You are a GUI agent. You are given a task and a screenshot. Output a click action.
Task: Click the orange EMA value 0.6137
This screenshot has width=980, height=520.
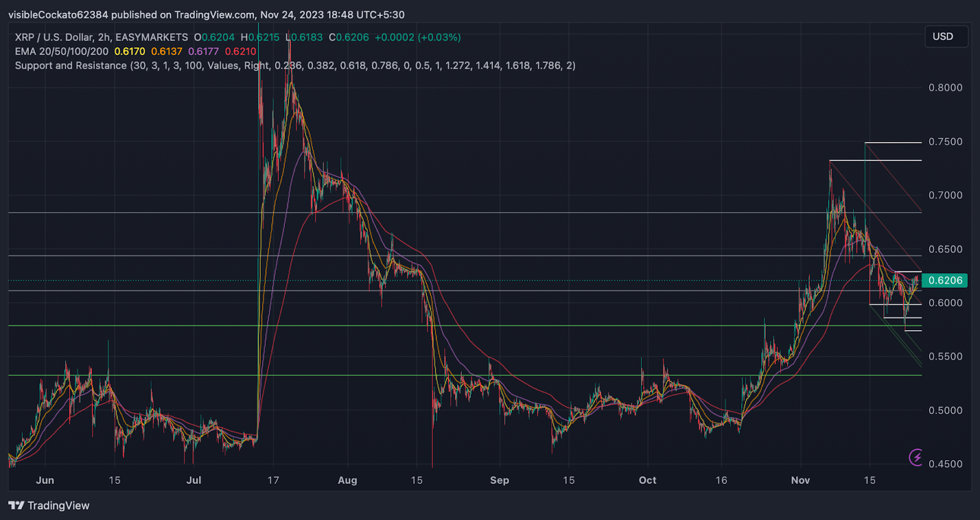tap(167, 51)
